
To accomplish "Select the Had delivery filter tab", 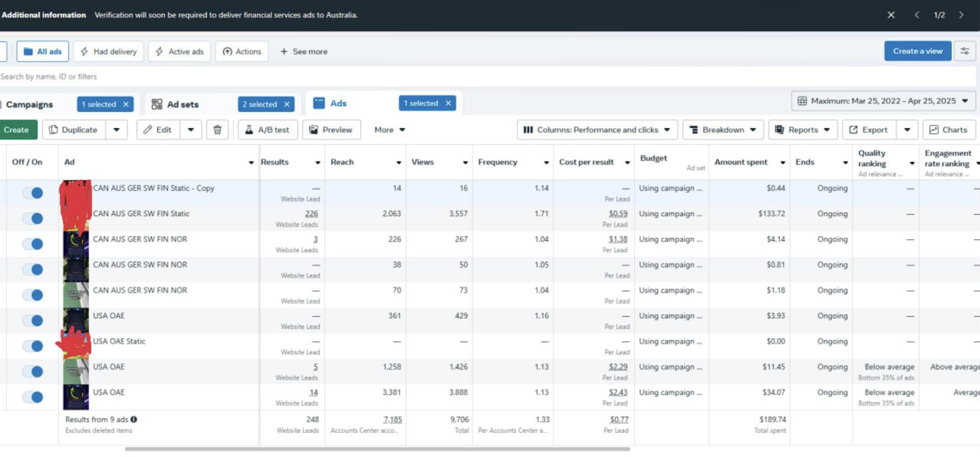I will 108,52.
